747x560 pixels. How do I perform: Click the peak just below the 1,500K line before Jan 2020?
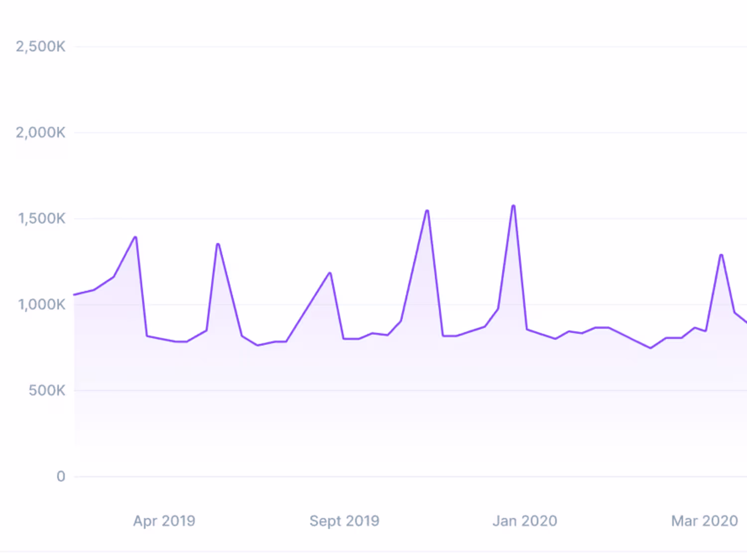coord(427,211)
